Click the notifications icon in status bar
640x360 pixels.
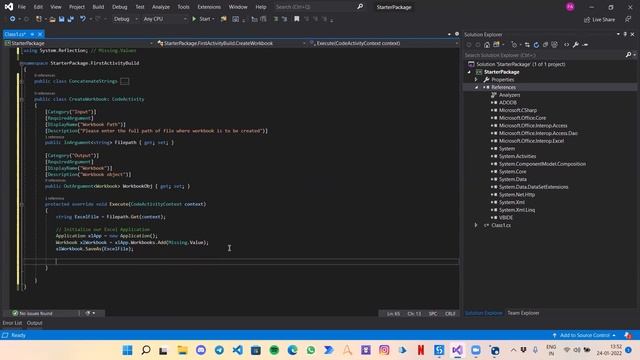click(x=628, y=335)
